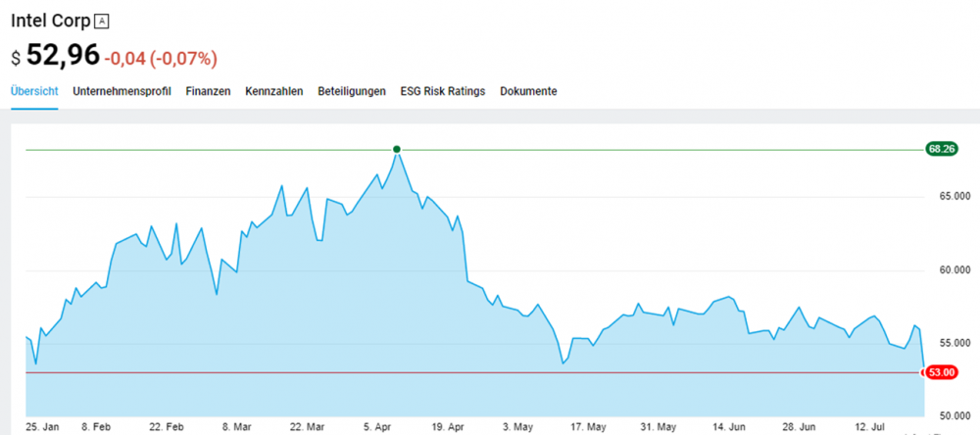Screen dimensions: 980x435
Task: Click the 5. Apr date label
Action: click(x=377, y=428)
